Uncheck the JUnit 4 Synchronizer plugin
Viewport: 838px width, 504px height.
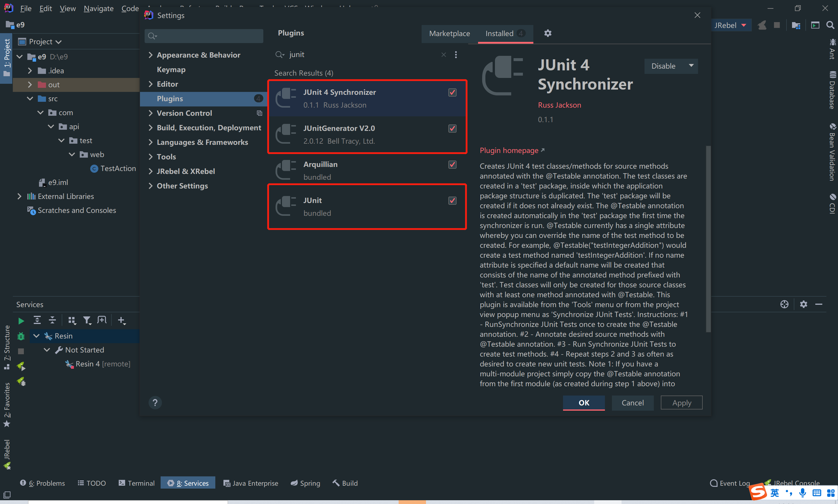pos(452,92)
